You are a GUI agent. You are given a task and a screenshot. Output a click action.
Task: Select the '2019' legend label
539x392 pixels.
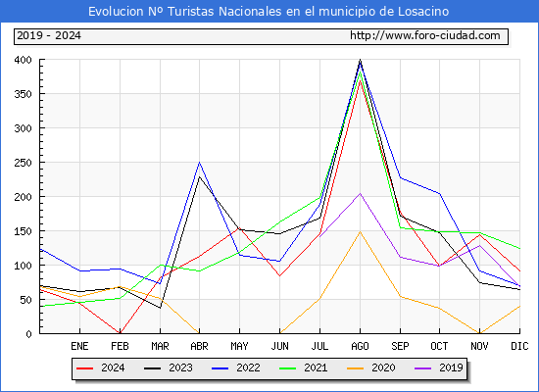tap(451, 367)
